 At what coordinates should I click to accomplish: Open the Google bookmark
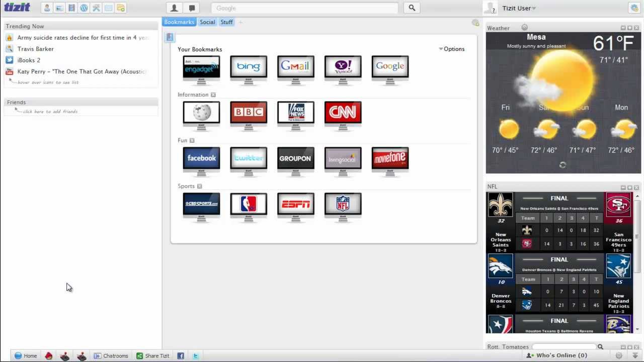pyautogui.click(x=390, y=69)
